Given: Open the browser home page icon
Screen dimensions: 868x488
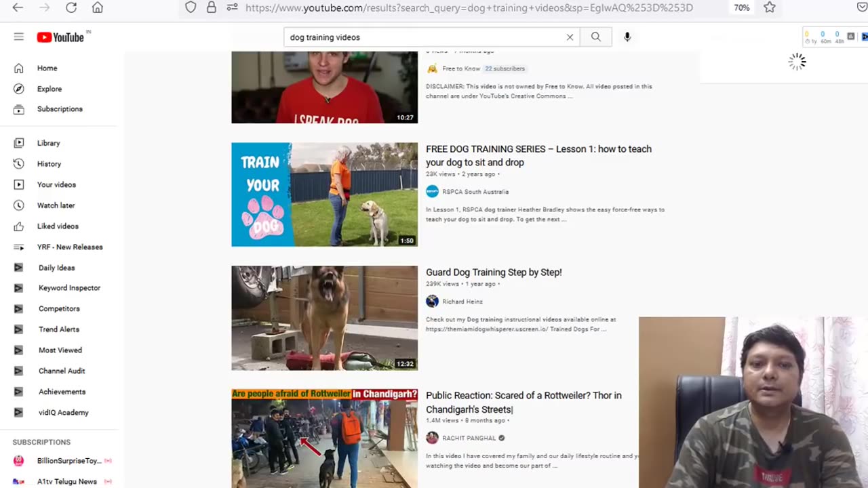Looking at the screenshot, I should coord(98,7).
